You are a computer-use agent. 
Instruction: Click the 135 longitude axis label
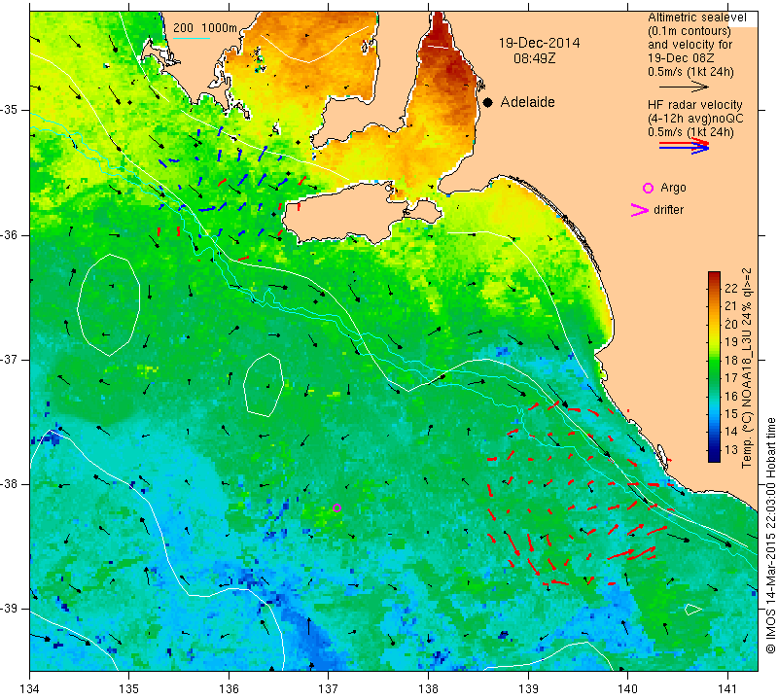point(129,689)
